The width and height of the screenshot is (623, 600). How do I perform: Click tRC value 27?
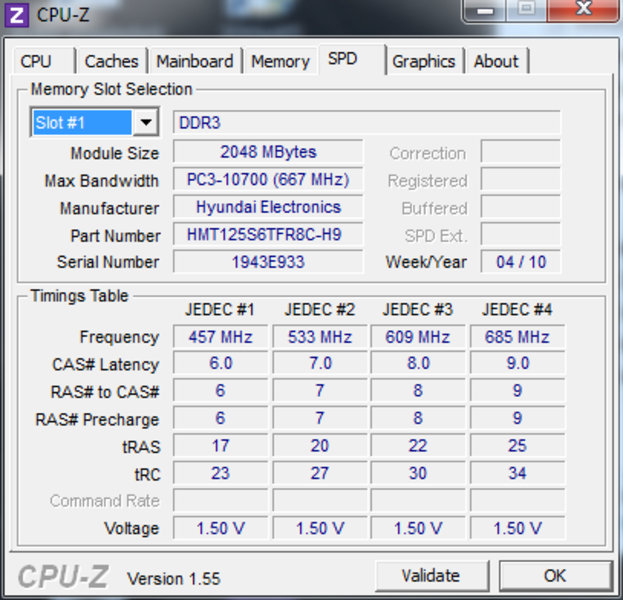click(320, 473)
